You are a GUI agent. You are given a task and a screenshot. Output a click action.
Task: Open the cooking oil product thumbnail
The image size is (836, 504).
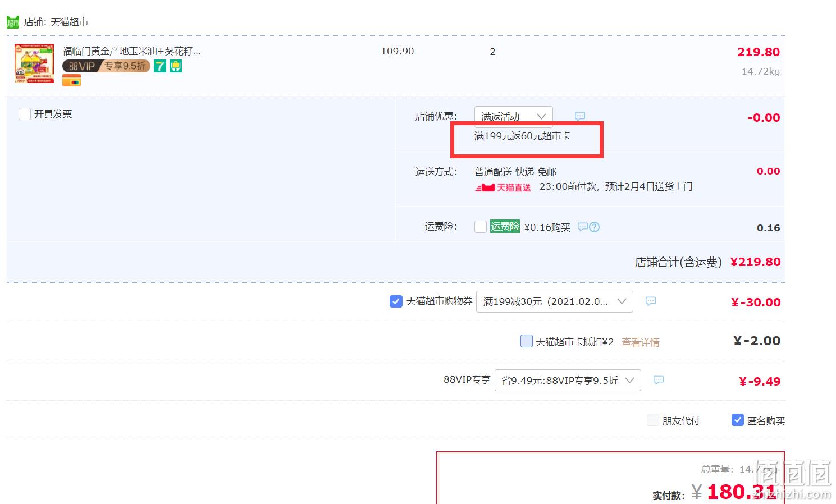[34, 63]
